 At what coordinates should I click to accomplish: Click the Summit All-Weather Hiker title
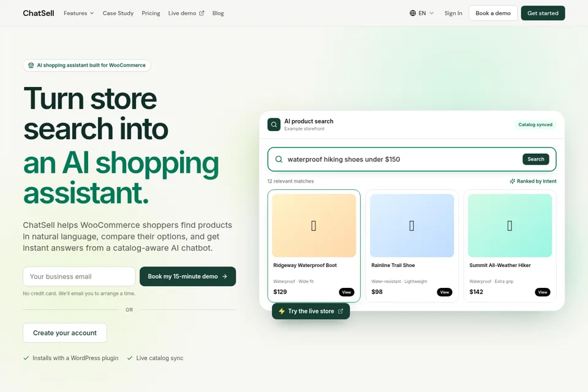click(x=500, y=265)
